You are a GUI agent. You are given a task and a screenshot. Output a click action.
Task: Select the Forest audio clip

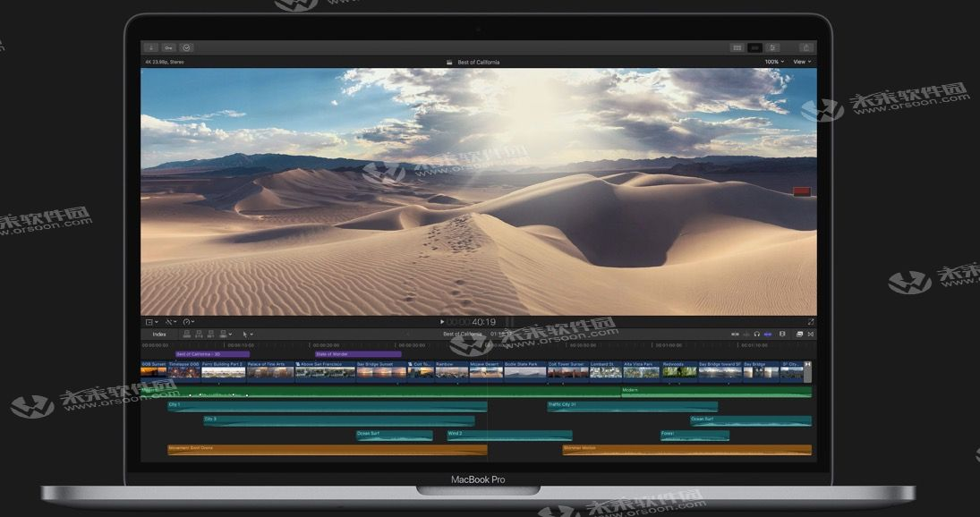695,436
